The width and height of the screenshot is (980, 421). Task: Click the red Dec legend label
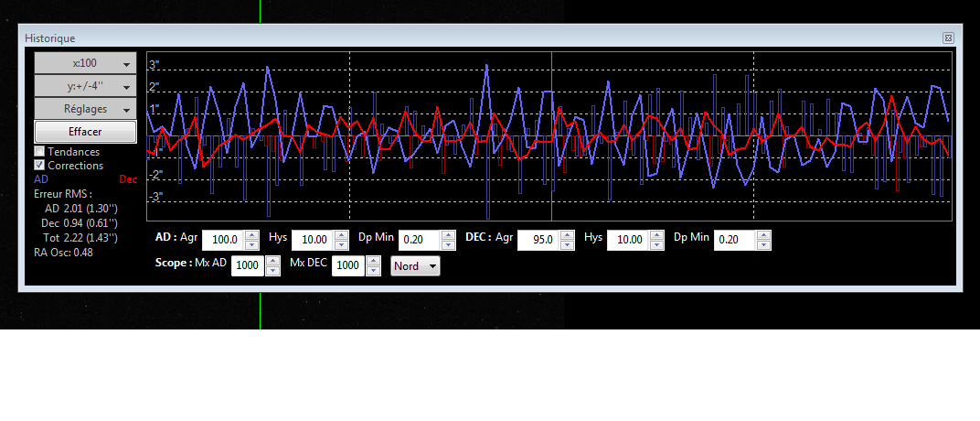click(128, 179)
